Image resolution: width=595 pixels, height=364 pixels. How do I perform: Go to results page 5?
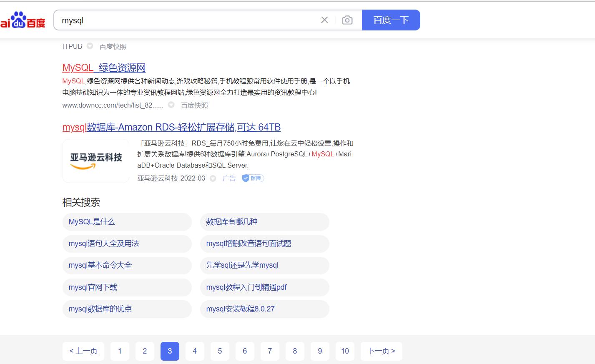point(220,351)
